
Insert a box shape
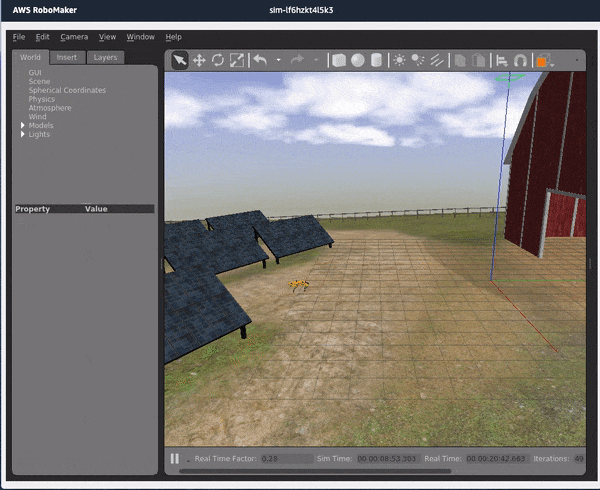339,60
